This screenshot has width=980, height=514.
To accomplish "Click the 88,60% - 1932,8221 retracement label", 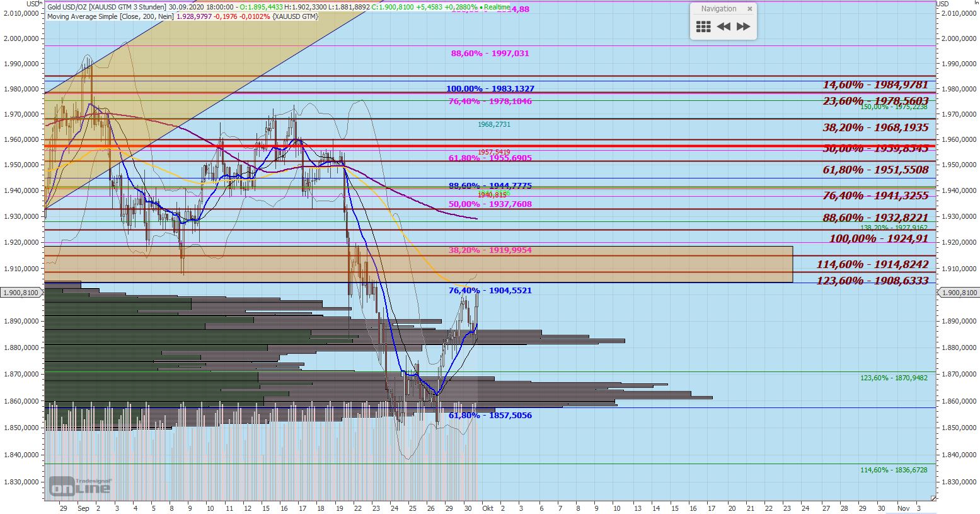I will pyautogui.click(x=876, y=218).
